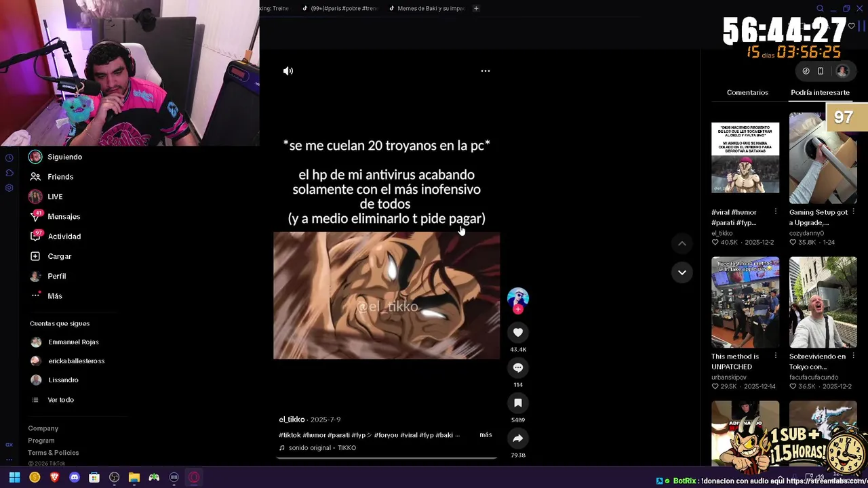Open comments via the speech bubble icon
Viewport: 868px width, 488px height.
point(518,367)
